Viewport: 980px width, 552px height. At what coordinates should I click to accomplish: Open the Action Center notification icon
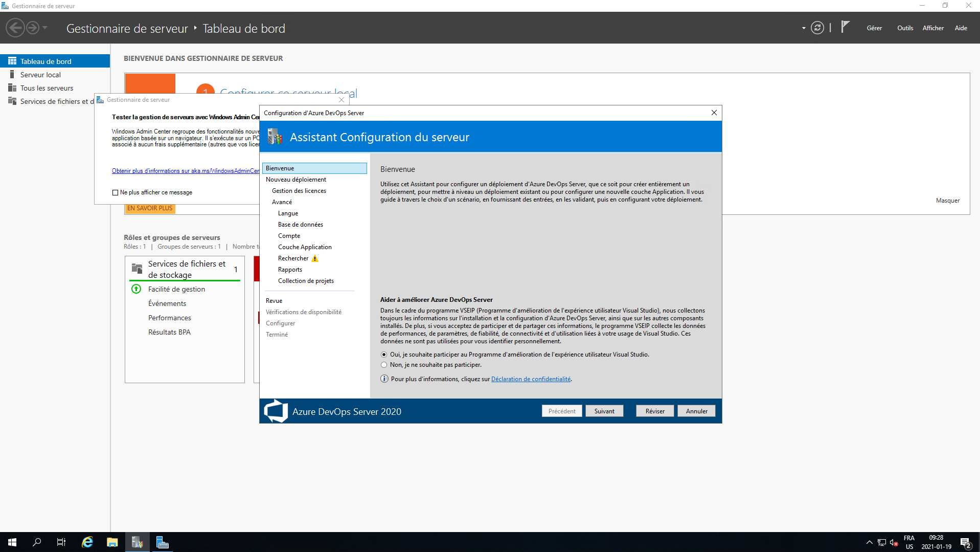pos(965,542)
